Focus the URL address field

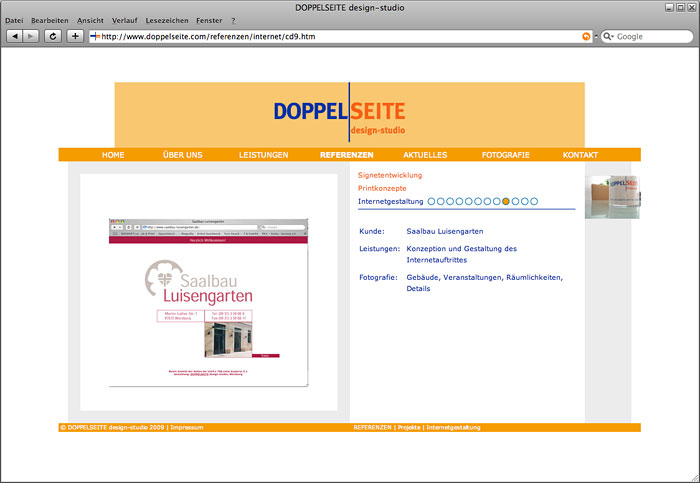340,37
